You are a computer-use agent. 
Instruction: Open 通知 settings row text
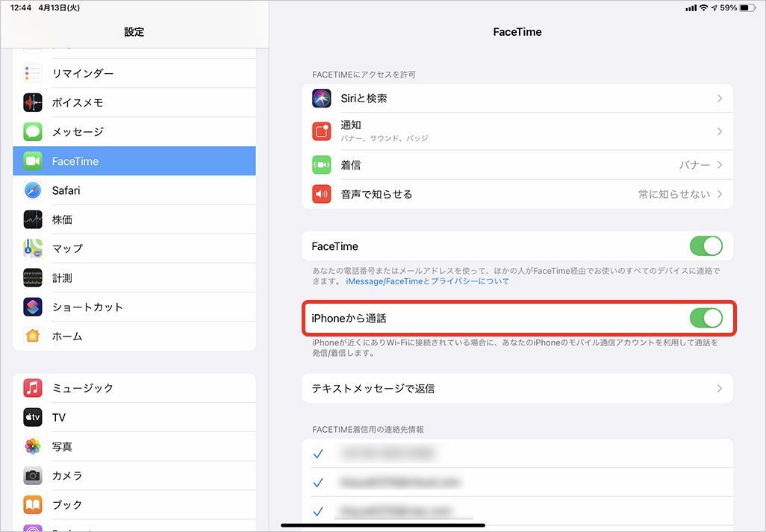tap(350, 125)
